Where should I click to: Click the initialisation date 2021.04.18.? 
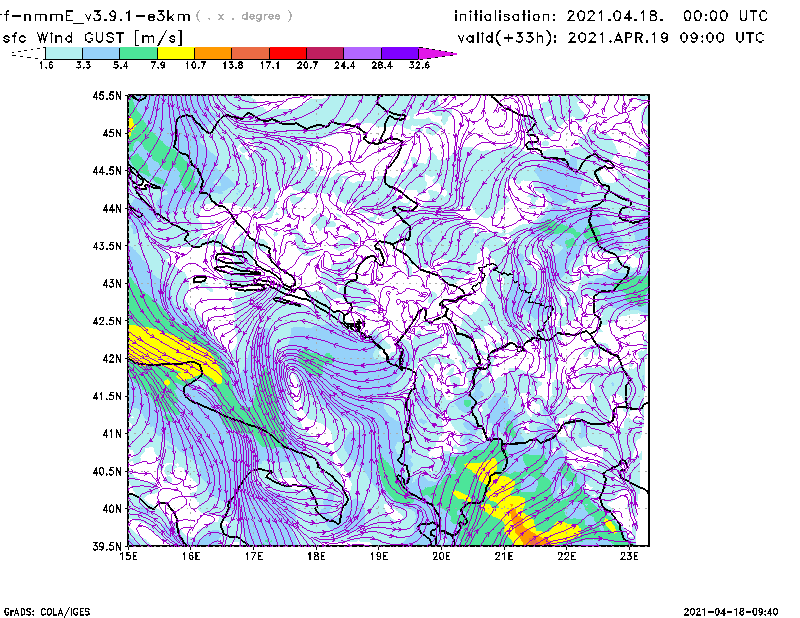pos(615,16)
